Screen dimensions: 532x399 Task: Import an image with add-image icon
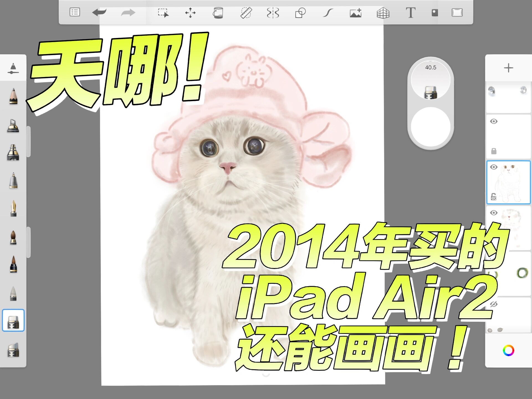tap(355, 13)
